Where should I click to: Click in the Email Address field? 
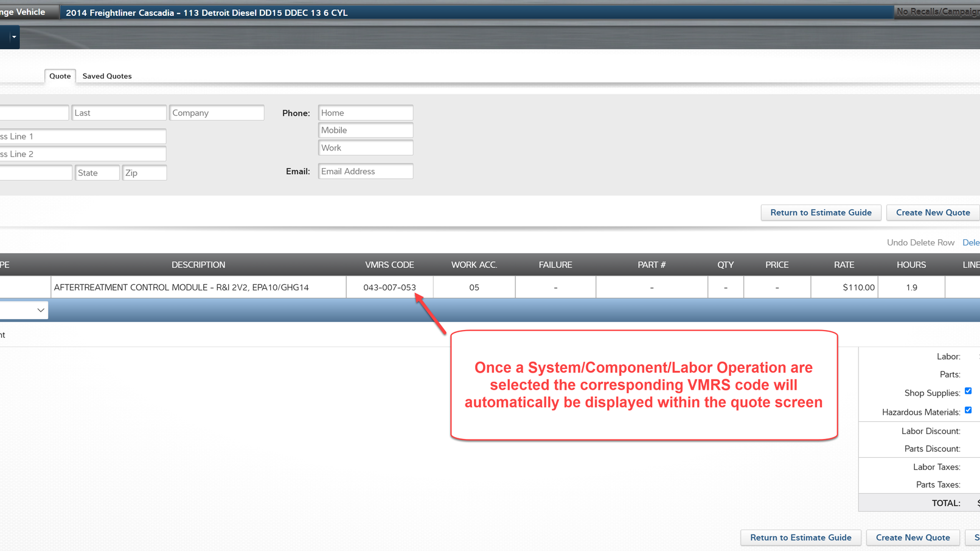(x=365, y=171)
